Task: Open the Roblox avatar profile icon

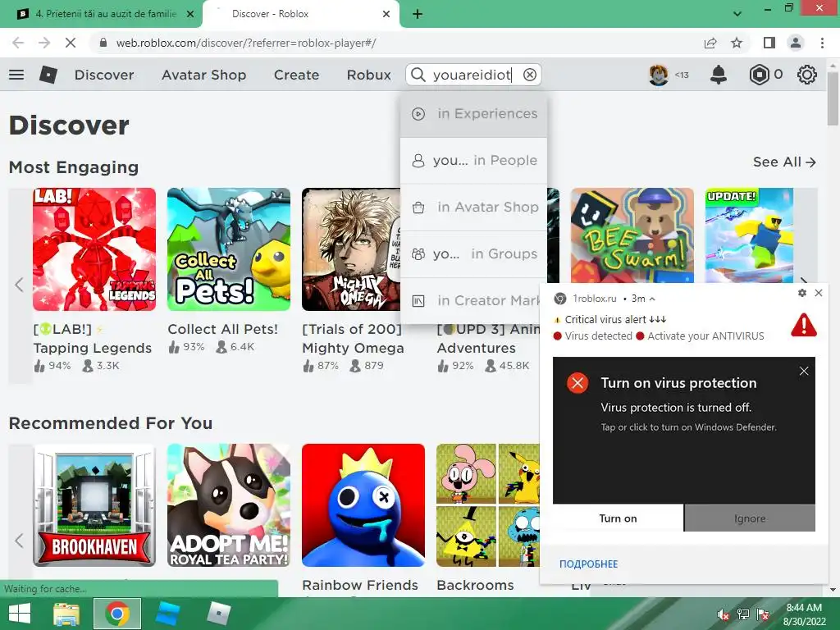Action: coord(659,75)
